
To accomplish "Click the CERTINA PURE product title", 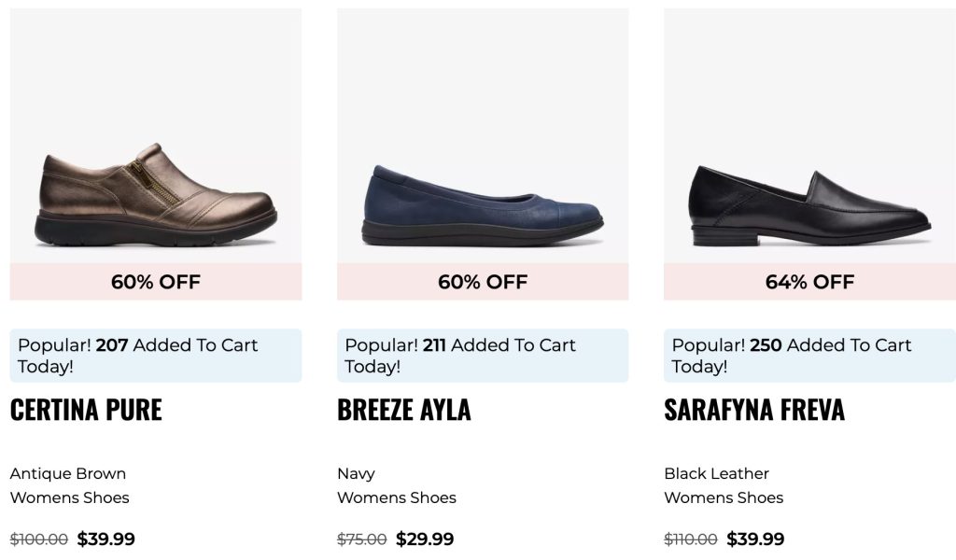I will click(86, 410).
